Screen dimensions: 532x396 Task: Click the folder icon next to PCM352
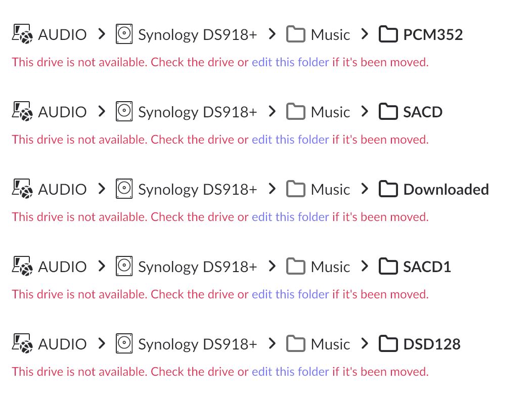388,34
